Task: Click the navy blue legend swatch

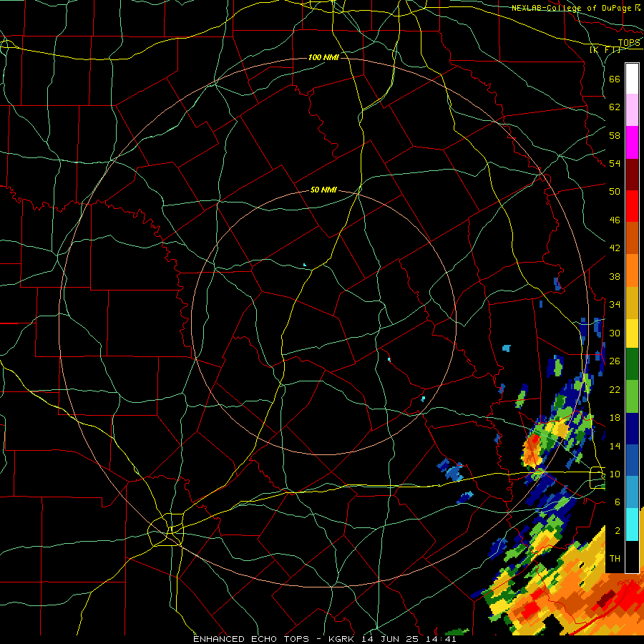Action: (632, 429)
